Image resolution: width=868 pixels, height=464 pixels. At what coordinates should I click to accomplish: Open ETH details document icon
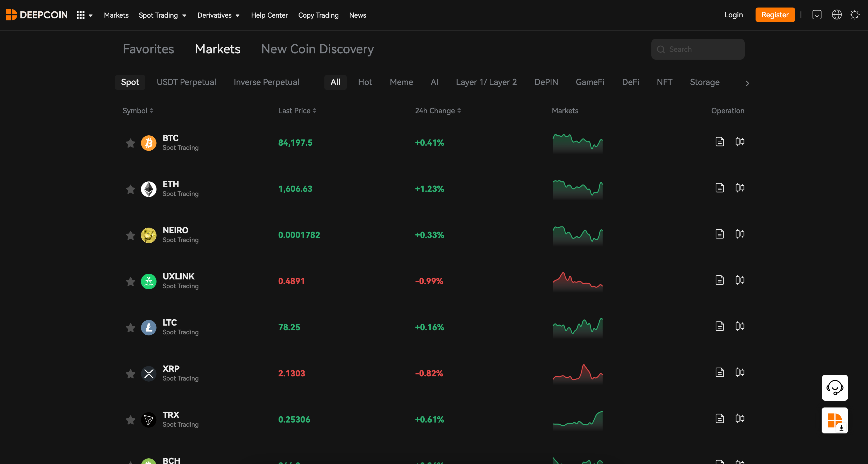coord(719,188)
